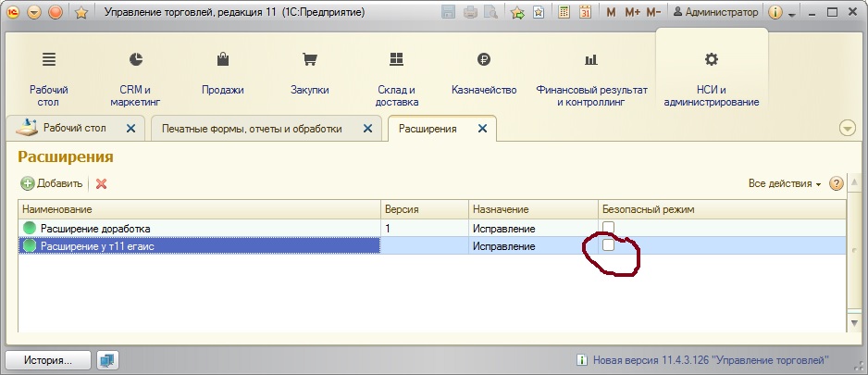Viewport: 868px width, 375px height.
Task: Open the Все действия dropdown
Action: [x=785, y=183]
